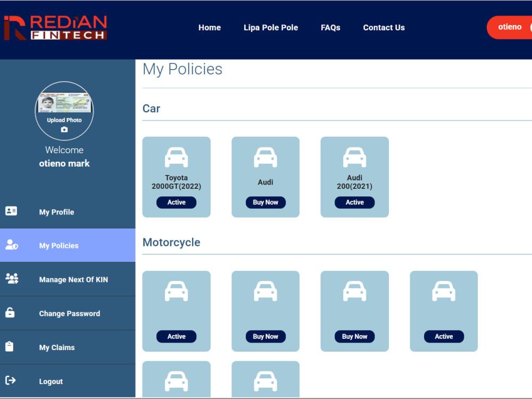
Task: Click Active on first Motorcycle card
Action: coord(177,337)
